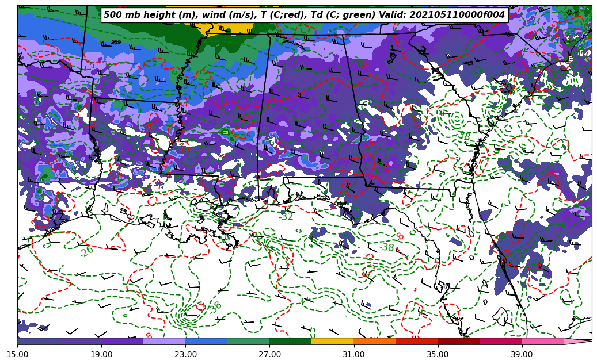This screenshot has height=364, width=597.
Task: Click the 27.00 colorbar tick label
Action: pyautogui.click(x=269, y=354)
